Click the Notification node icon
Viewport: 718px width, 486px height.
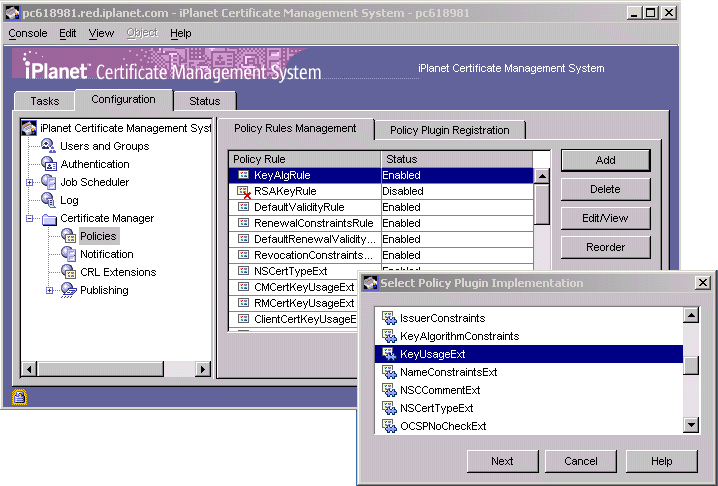[x=69, y=254]
